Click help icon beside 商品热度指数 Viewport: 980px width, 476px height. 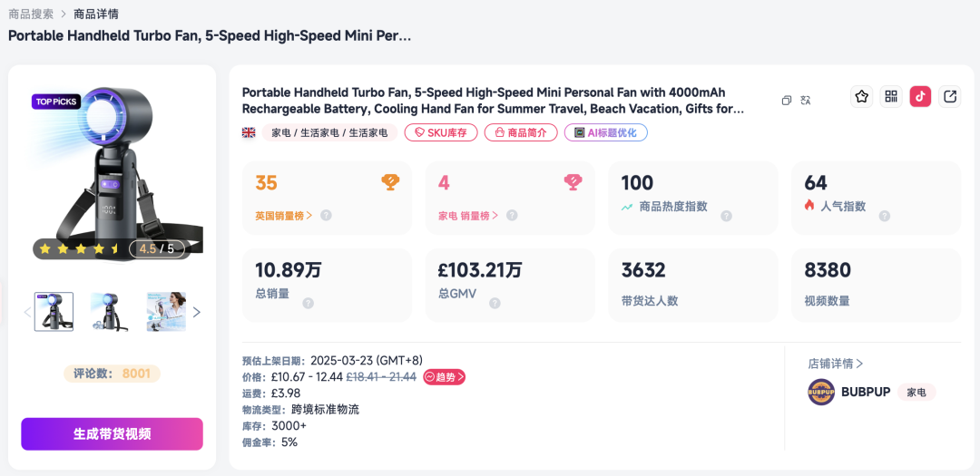tap(726, 216)
